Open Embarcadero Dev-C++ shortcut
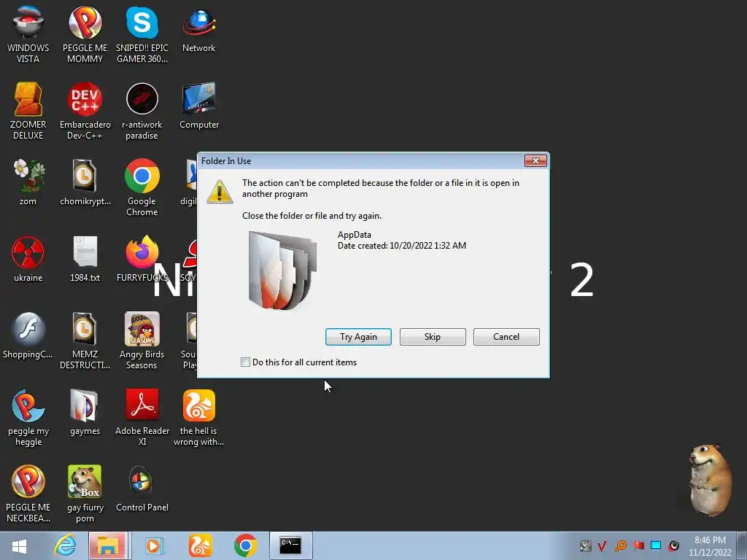The image size is (747, 560). point(85,111)
